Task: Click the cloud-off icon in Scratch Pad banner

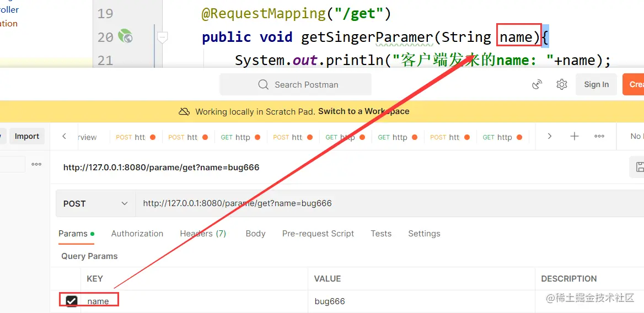Action: [184, 111]
